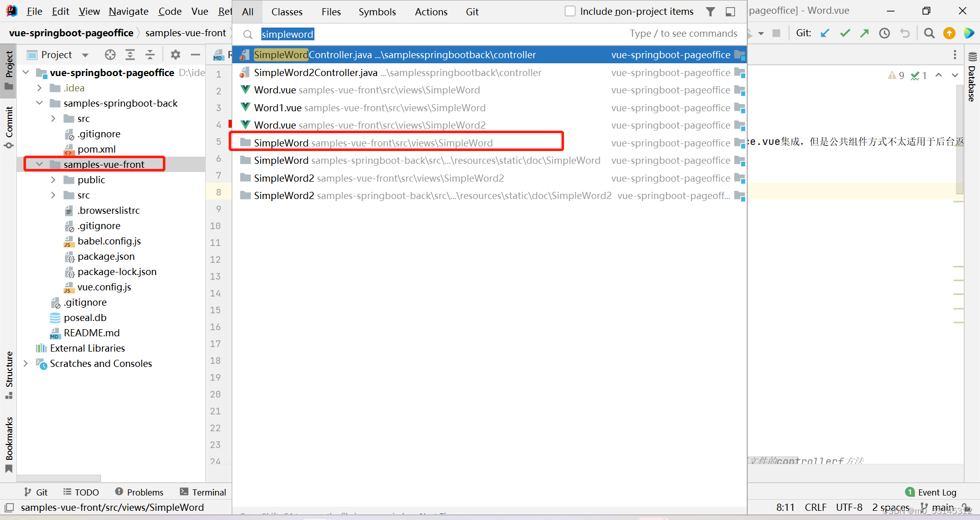The image size is (980, 520).
Task: Open the Project view dropdown selector
Action: coord(85,55)
